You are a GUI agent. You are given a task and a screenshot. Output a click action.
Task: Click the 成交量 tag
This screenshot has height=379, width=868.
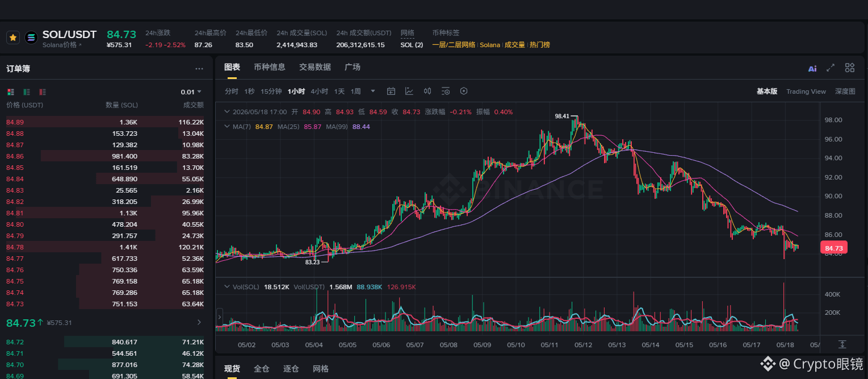tap(515, 45)
